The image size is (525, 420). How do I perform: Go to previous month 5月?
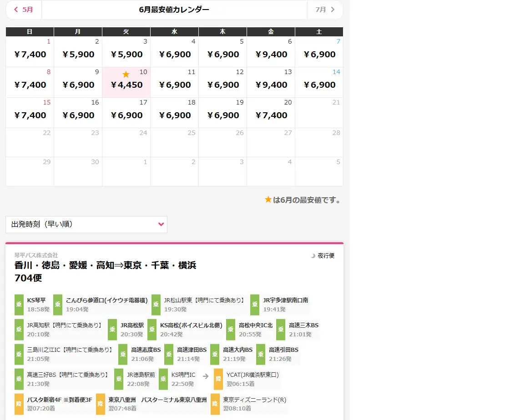[x=24, y=10]
